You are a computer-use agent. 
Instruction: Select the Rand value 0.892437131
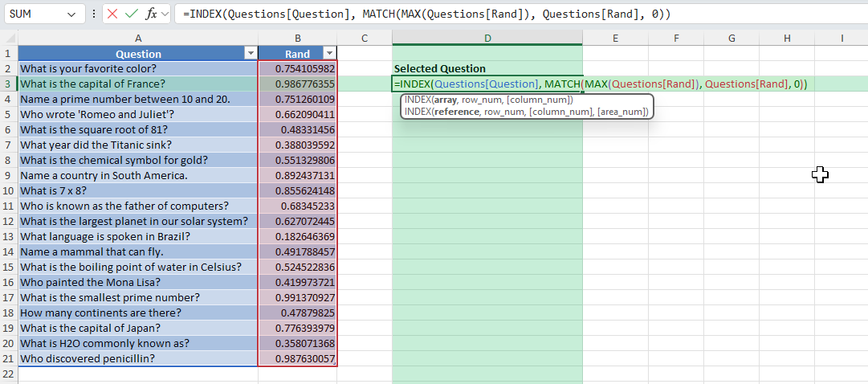[x=297, y=175]
